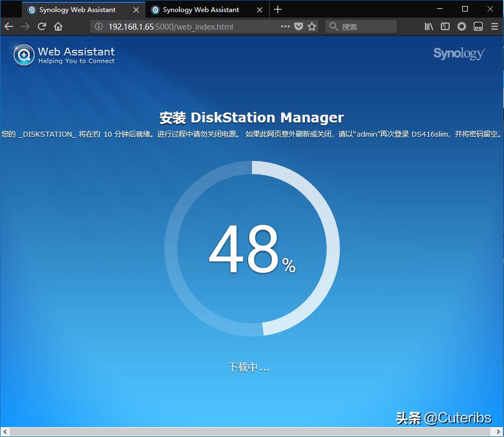
Task: Reload the current page
Action: (x=42, y=26)
